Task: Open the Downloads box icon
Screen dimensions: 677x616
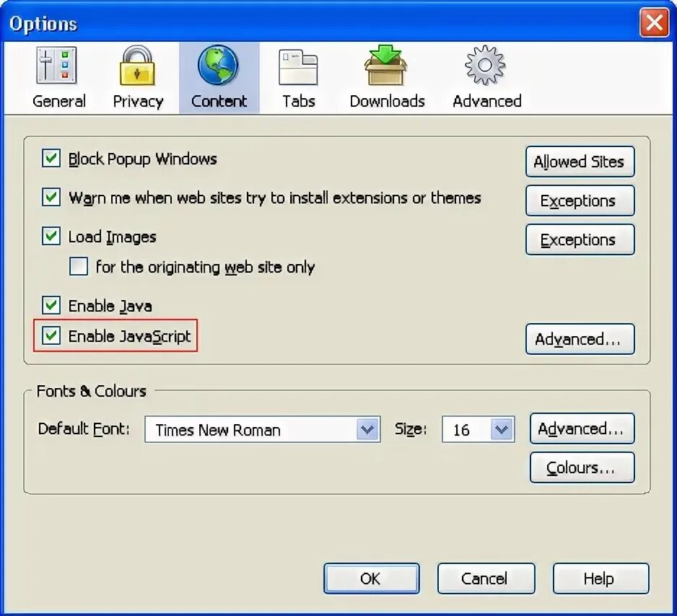Action: tap(385, 65)
